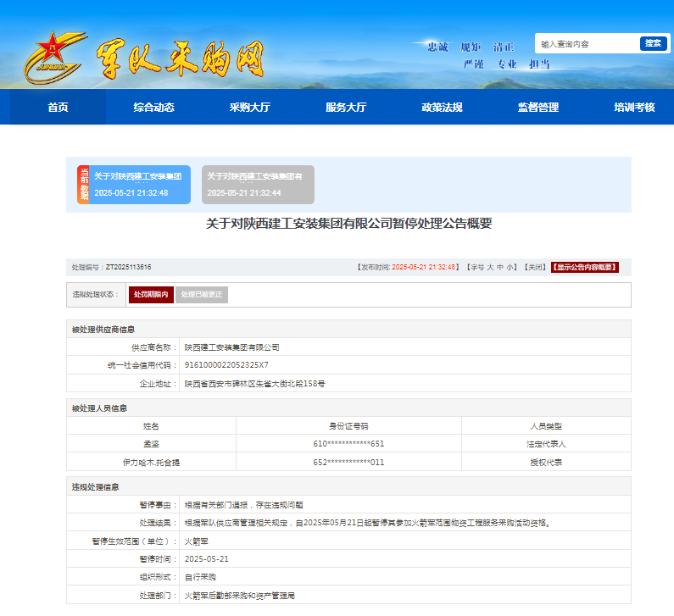Screen dimensions: 674x616
Task: Click the 被处理供应商信息 section header
Action: click(x=103, y=330)
